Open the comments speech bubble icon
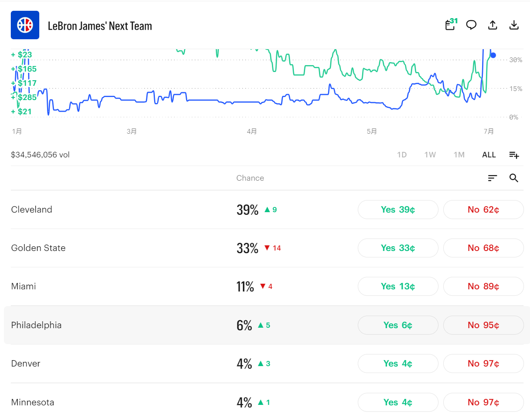530x420 pixels. coord(471,25)
